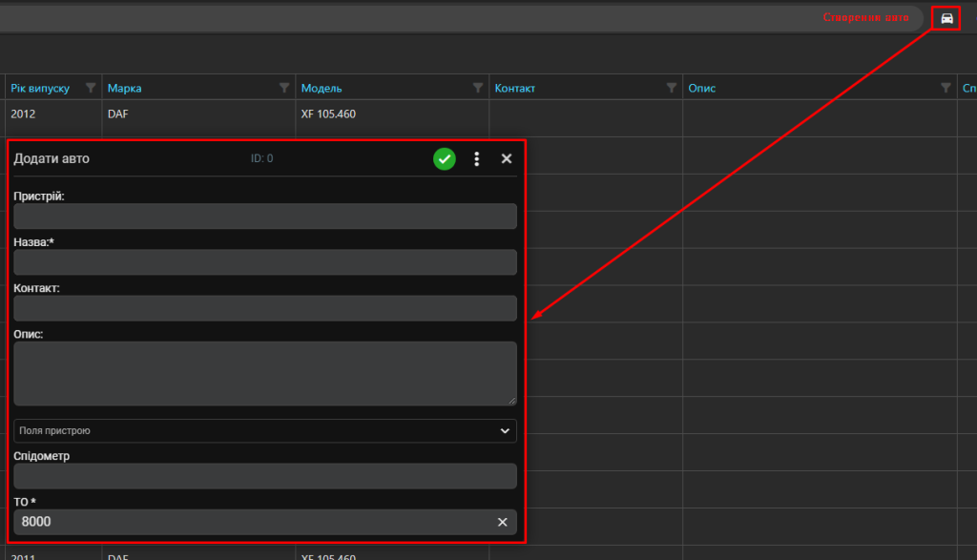The width and height of the screenshot is (977, 560).
Task: Focus the Назва input field
Action: pos(265,262)
